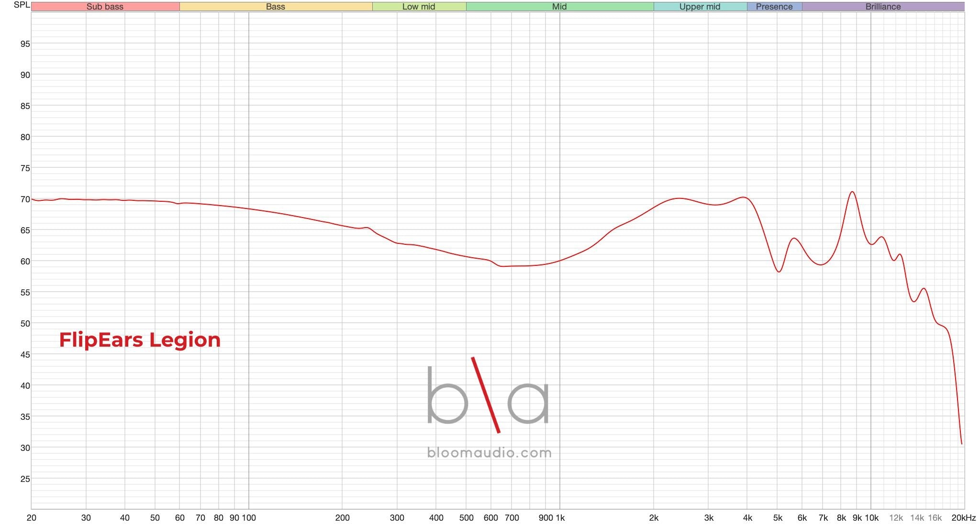Image resolution: width=980 pixels, height=525 pixels.
Task: Click the Brilliance band label
Action: click(x=883, y=7)
